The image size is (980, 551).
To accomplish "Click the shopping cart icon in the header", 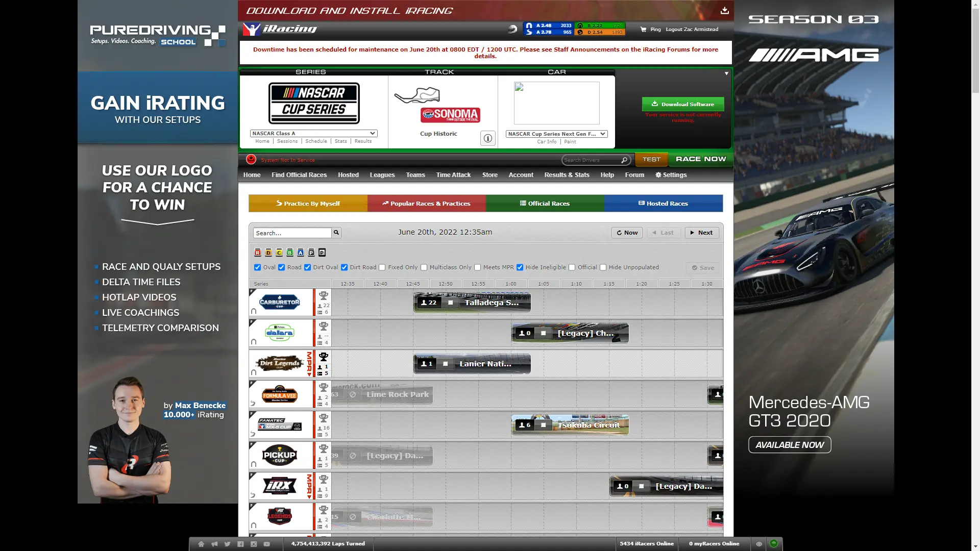I will [643, 30].
